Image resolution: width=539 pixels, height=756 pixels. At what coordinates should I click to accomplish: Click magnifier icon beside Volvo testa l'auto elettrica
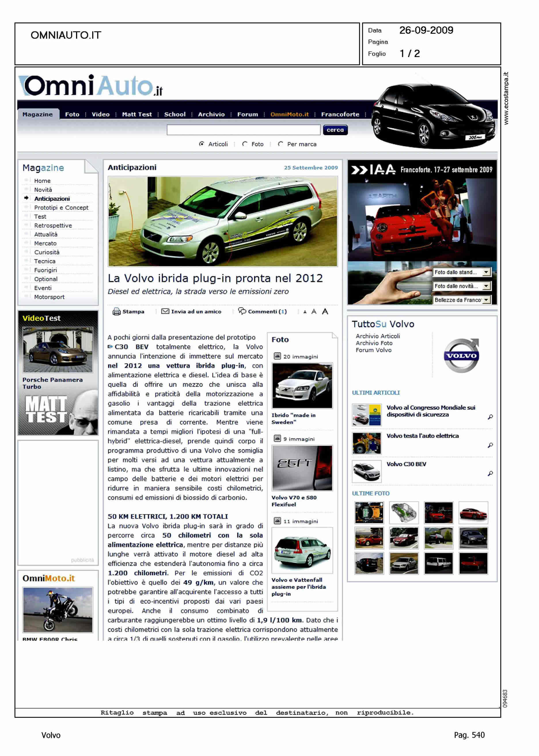click(490, 445)
